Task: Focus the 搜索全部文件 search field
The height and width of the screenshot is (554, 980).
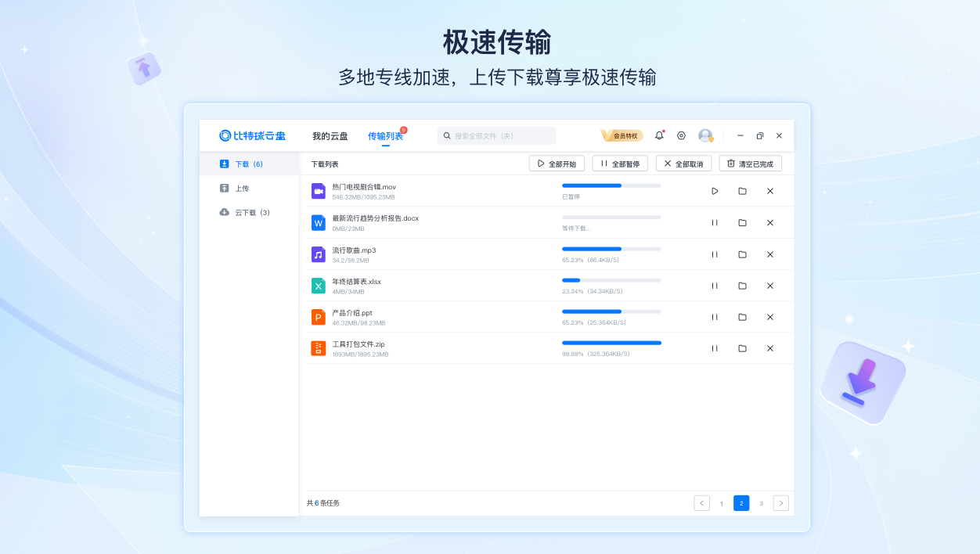Action: (496, 135)
